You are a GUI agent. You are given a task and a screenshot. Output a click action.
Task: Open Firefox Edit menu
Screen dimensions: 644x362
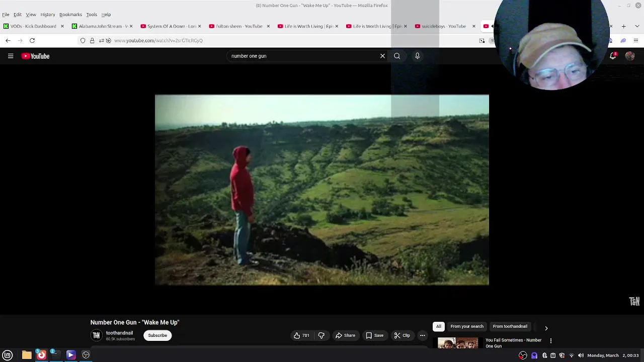pos(18,15)
